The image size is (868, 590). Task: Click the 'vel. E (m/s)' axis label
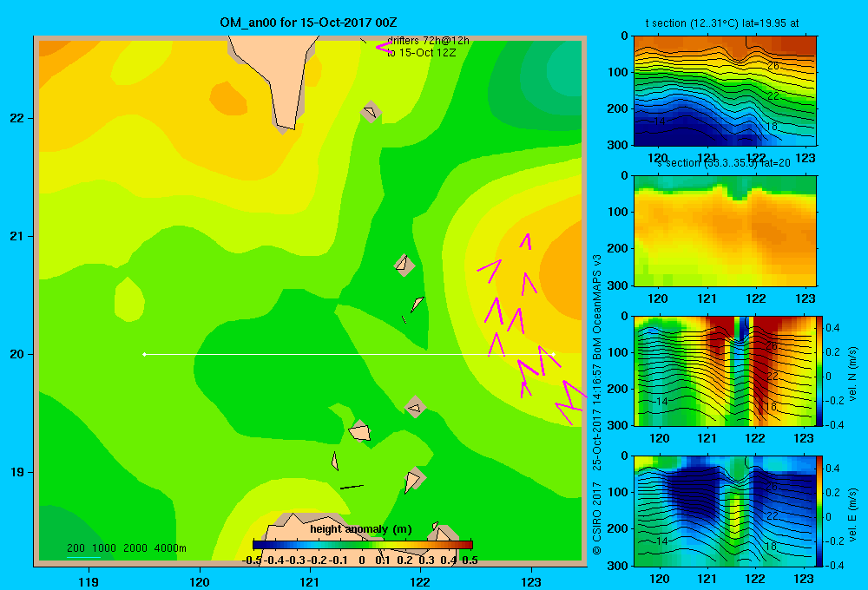click(853, 515)
